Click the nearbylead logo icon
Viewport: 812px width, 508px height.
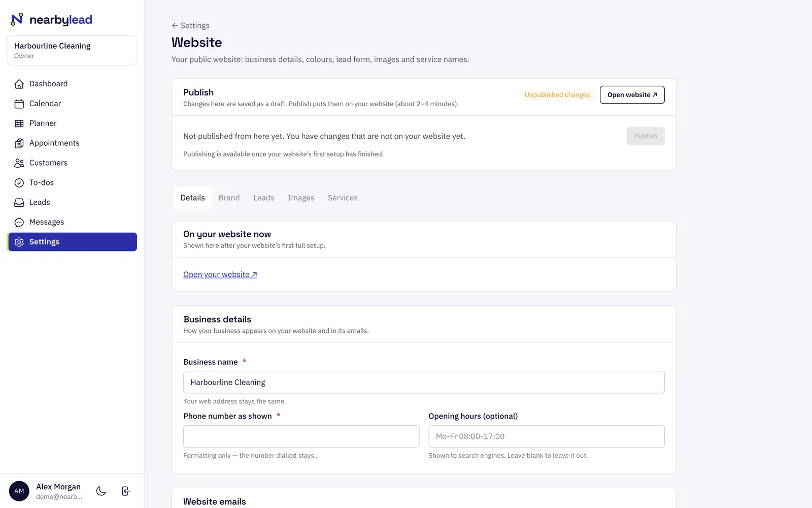(17, 19)
